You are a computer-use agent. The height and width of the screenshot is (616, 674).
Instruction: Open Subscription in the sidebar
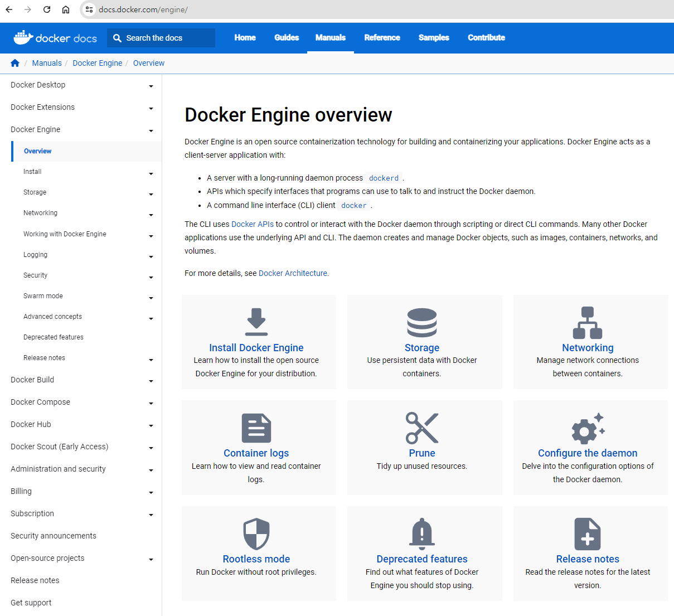click(32, 513)
